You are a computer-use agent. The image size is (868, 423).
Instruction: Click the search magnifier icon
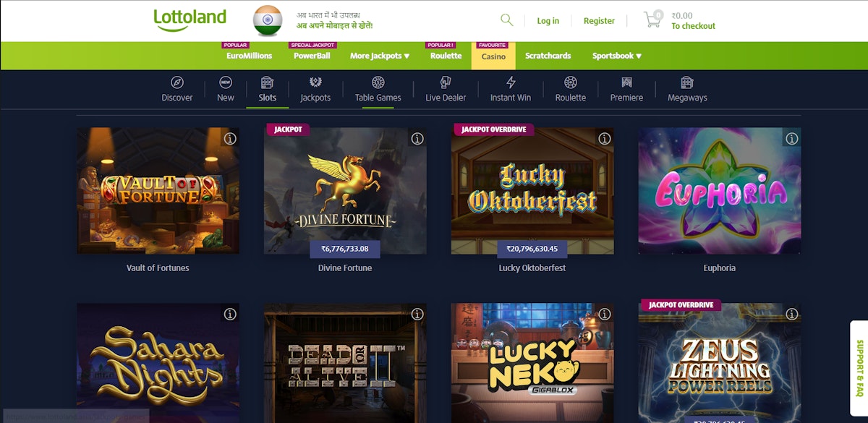point(507,20)
